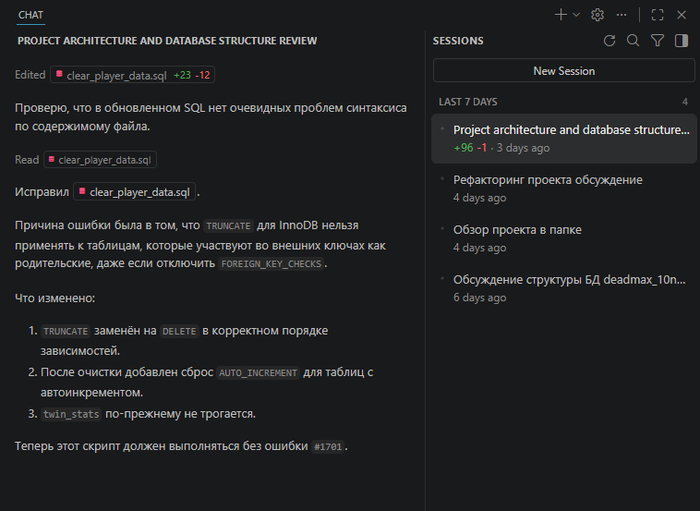This screenshot has height=511, width=700.
Task: Select the CHAT tab
Action: (31, 15)
